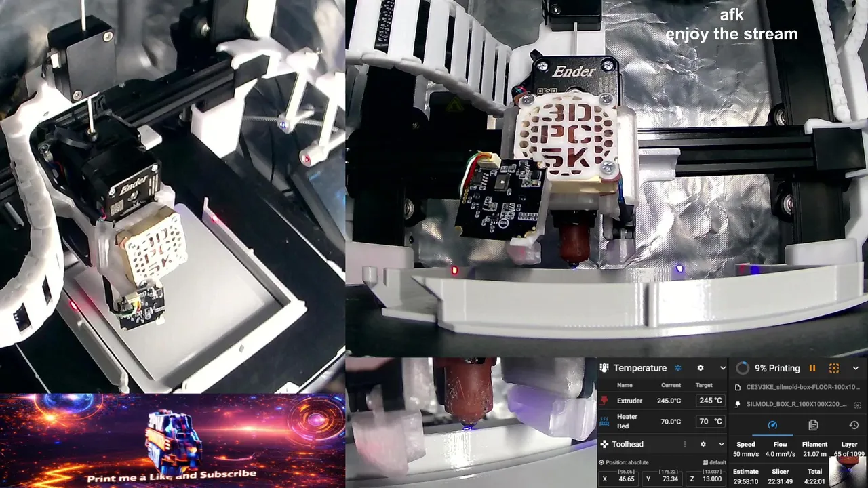Switch to the speedometer status tab

[772, 425]
